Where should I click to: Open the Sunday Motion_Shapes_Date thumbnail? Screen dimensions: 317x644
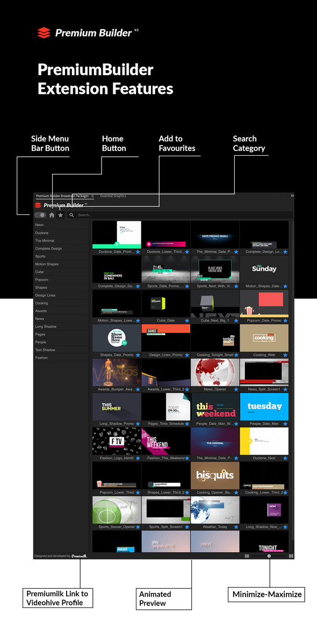click(x=264, y=269)
